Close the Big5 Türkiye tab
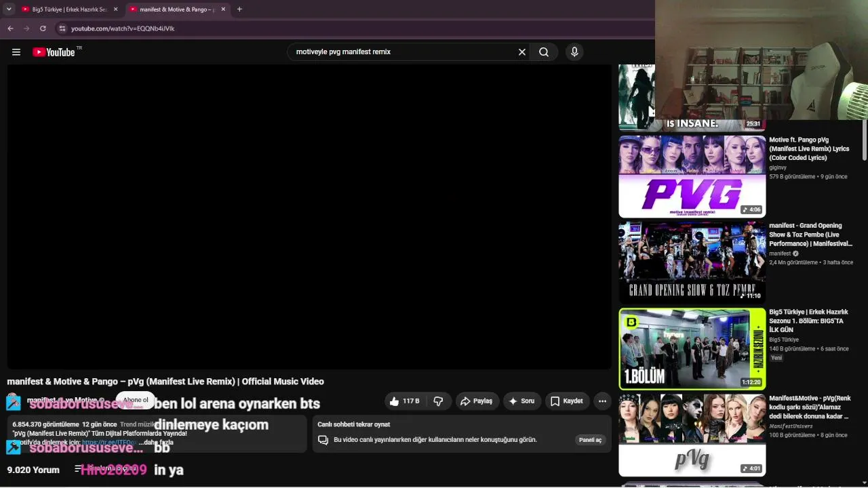 click(x=115, y=9)
